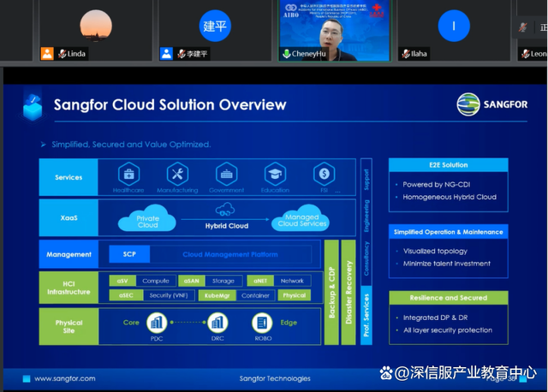Click the Government hexagon icon
Image resolution: width=548 pixels, height=392 pixels.
[x=226, y=174]
